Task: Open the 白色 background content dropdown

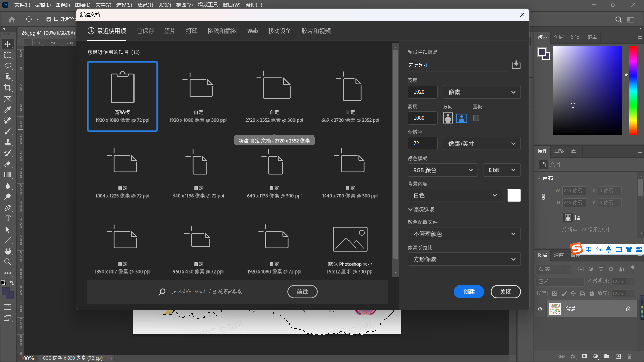Action: click(455, 195)
